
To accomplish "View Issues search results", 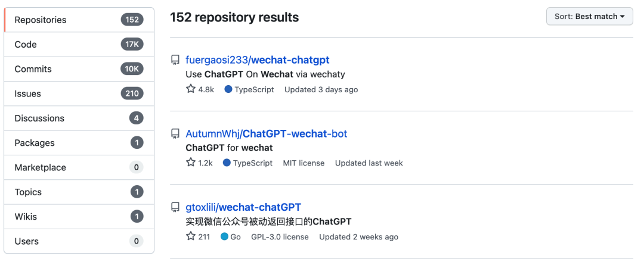I will (27, 93).
